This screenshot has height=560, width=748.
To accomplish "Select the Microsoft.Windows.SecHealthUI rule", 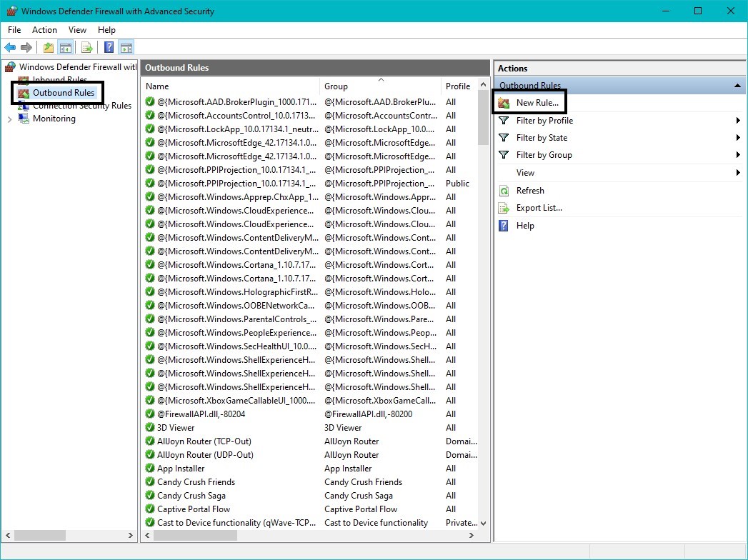I will pyautogui.click(x=310, y=346).
